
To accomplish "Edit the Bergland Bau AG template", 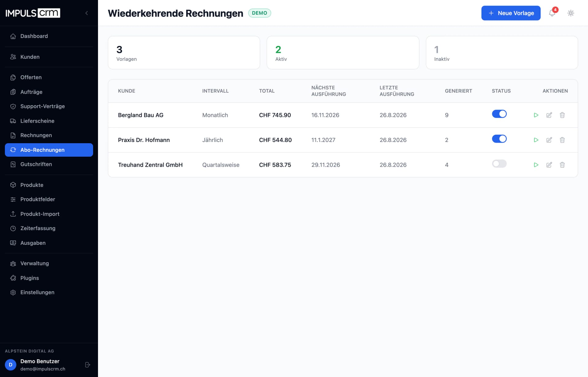I will click(x=549, y=115).
